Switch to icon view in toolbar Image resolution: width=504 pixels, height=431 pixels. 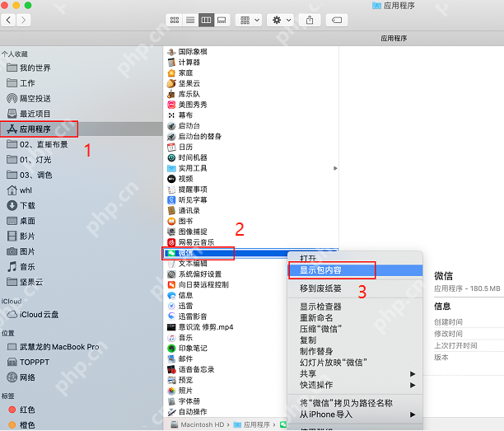pos(175,19)
